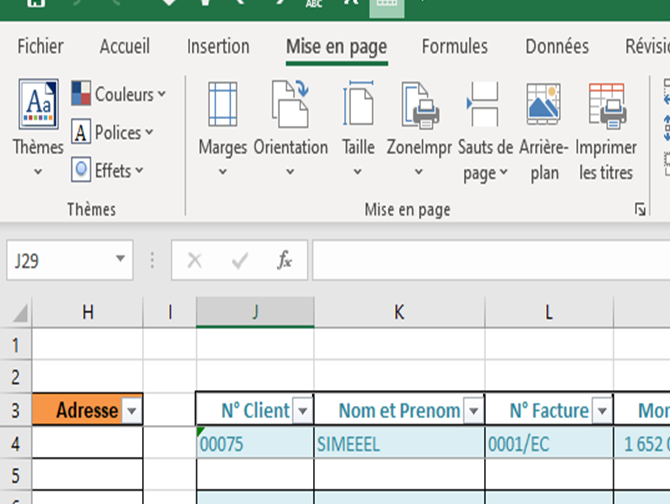Viewport: 670px width, 504px height.
Task: Expand the Taille dropdown arrow
Action: pyautogui.click(x=358, y=172)
